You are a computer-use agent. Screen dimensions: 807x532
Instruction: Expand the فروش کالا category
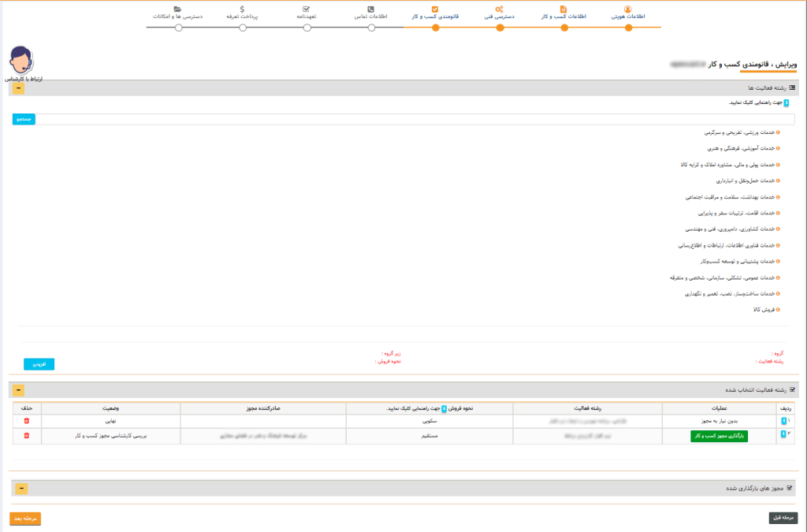point(778,310)
